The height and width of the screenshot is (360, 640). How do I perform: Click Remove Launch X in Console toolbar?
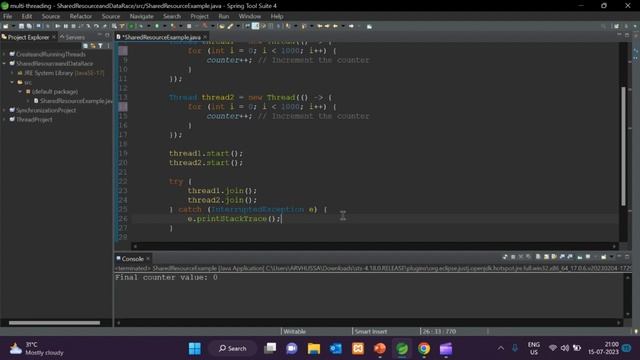click(521, 257)
